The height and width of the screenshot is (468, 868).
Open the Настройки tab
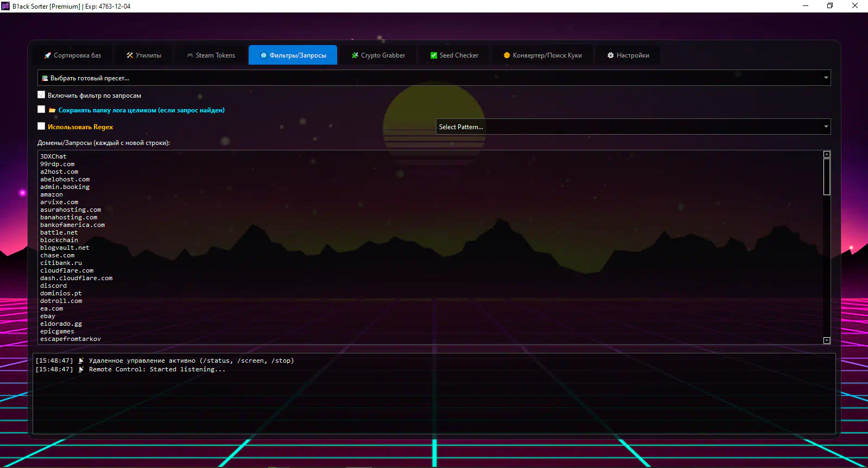pos(628,55)
